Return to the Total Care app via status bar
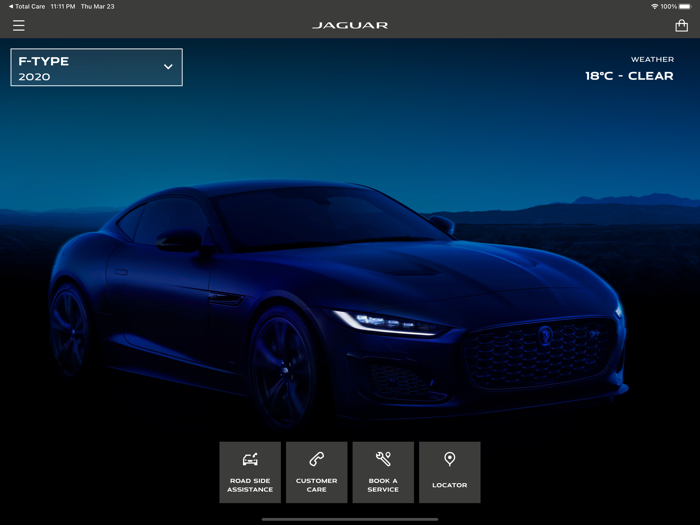 coord(27,7)
